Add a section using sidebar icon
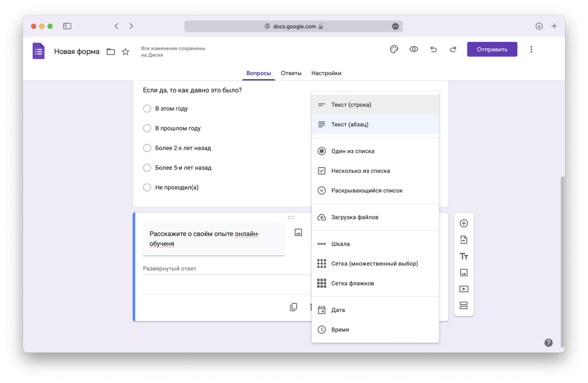The width and height of the screenshot is (588, 383). (x=464, y=305)
